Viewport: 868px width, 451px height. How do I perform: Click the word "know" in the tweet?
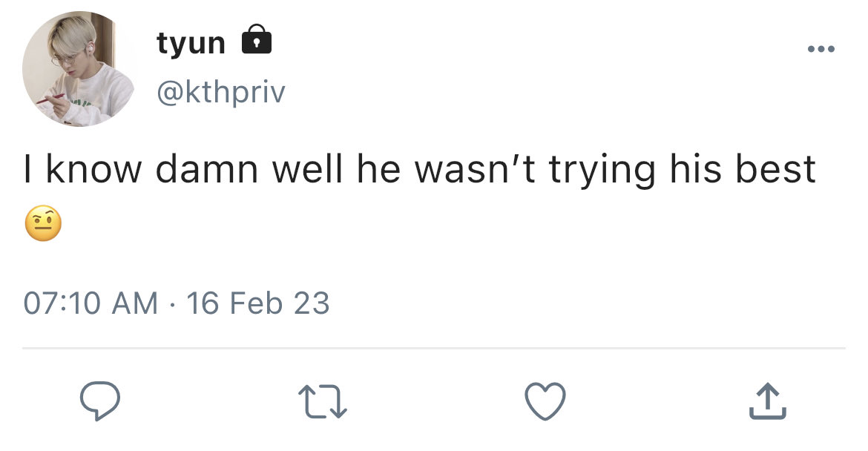(x=94, y=169)
